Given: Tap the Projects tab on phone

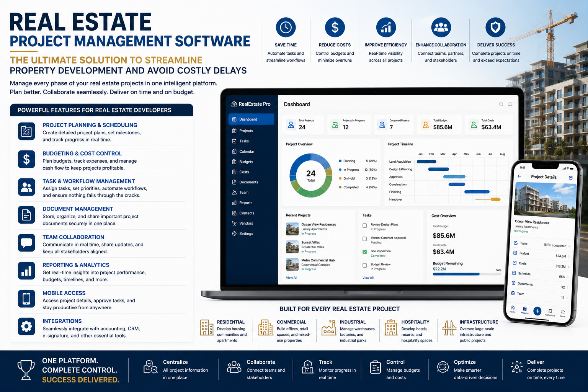Looking at the screenshot, I should [x=525, y=310].
